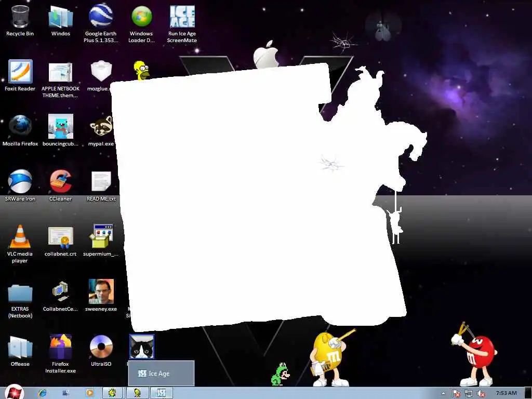The image size is (532, 399).
Task: Click the muted volume tray icon
Action: (x=481, y=393)
